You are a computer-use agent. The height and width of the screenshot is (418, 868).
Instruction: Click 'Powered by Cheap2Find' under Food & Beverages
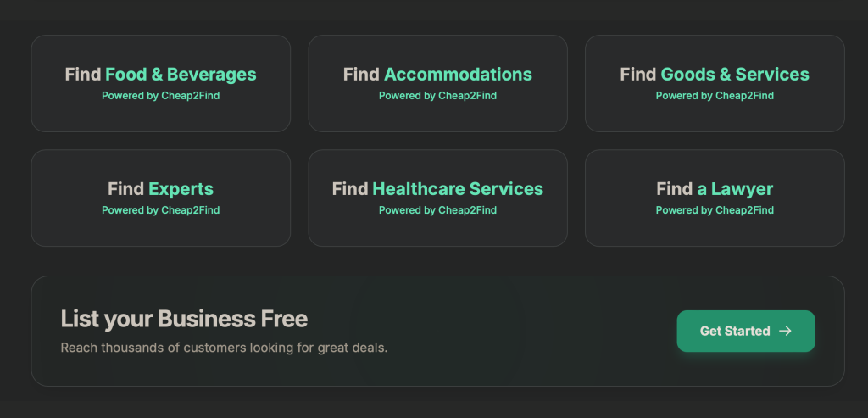[x=160, y=96]
